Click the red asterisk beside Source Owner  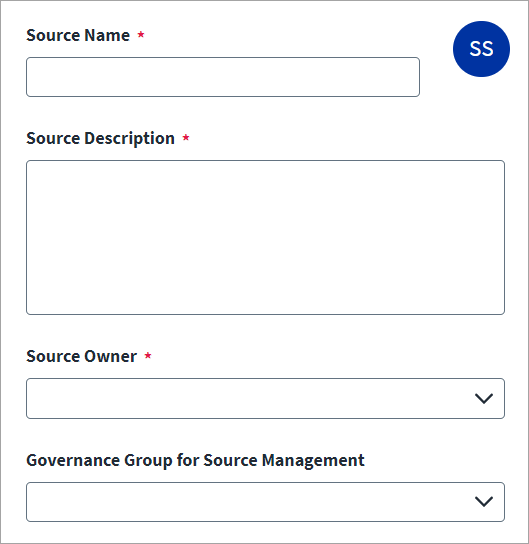148,355
